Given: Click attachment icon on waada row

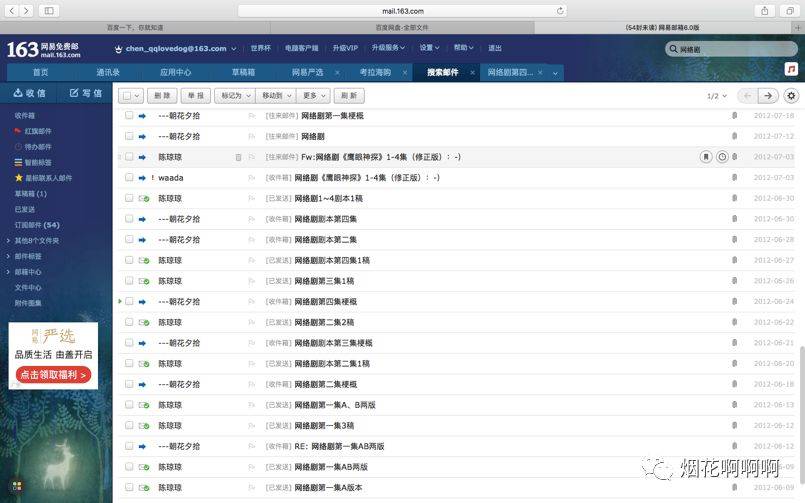Looking at the screenshot, I should coord(735,178).
